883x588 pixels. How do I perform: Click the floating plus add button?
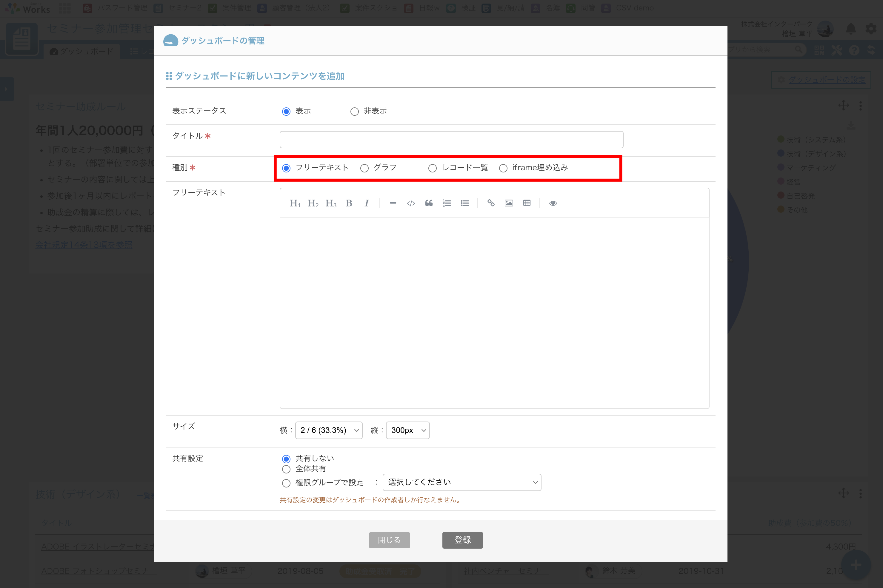pos(856,565)
